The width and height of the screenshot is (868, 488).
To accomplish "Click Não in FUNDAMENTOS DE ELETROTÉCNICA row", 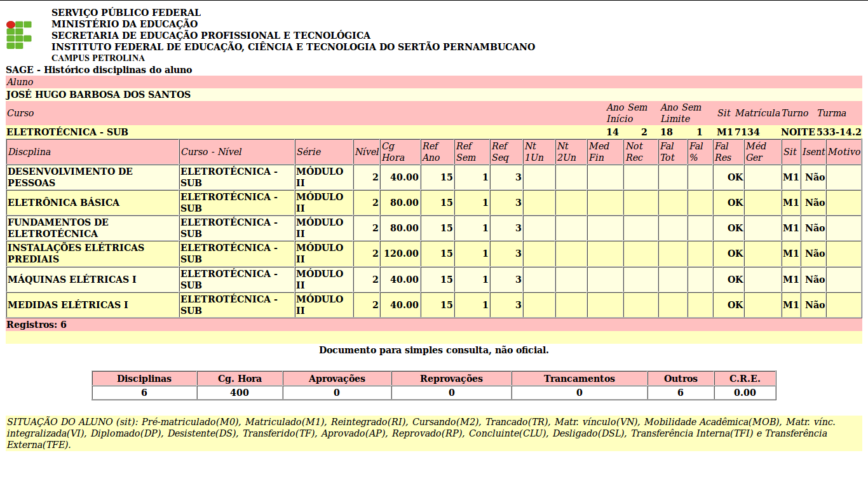I will [x=815, y=228].
